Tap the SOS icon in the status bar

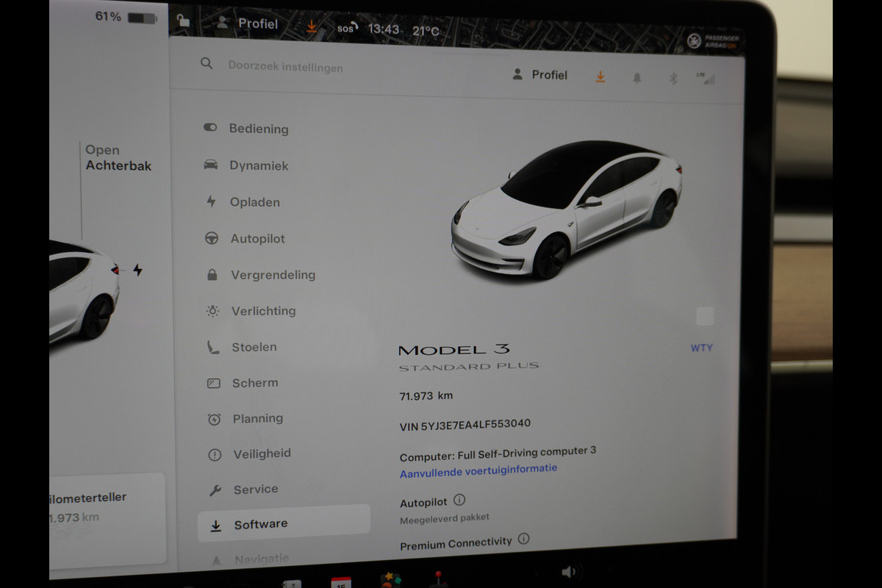click(x=347, y=28)
